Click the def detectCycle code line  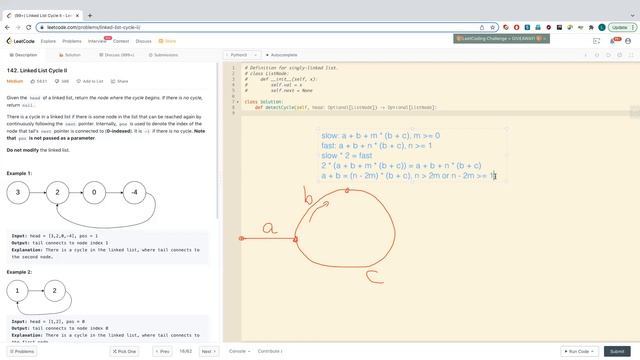(345, 107)
